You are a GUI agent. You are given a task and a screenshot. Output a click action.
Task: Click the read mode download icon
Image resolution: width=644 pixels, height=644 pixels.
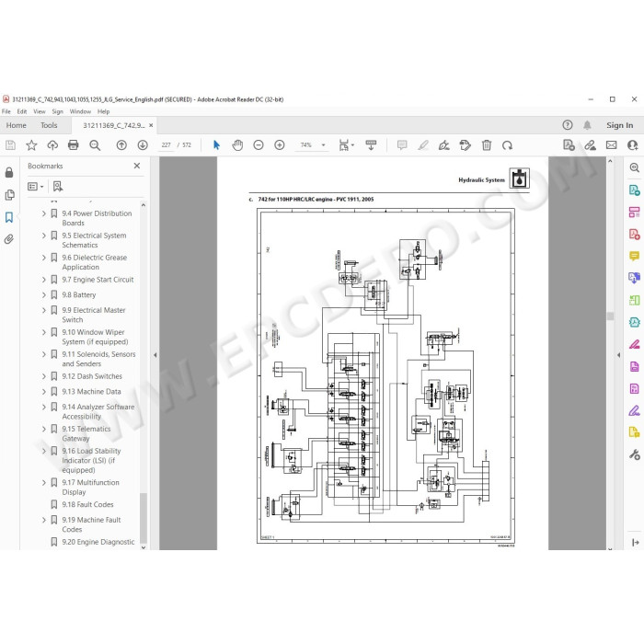tap(371, 145)
